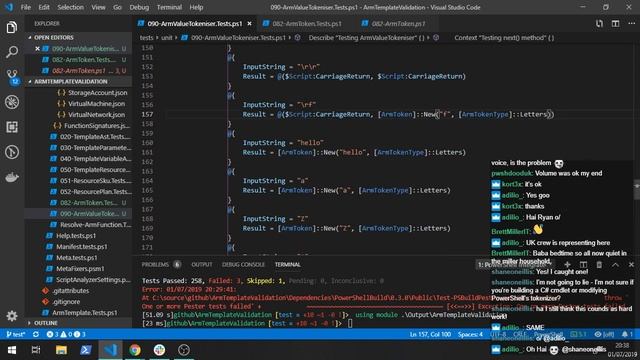Split the editor to the right

coord(615,24)
